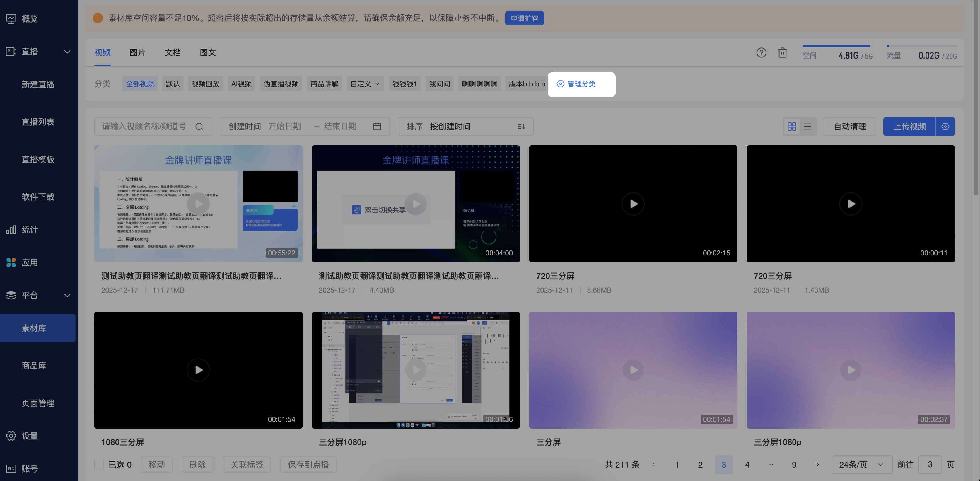Open the 管理分类 link
The width and height of the screenshot is (980, 481).
[x=576, y=84]
